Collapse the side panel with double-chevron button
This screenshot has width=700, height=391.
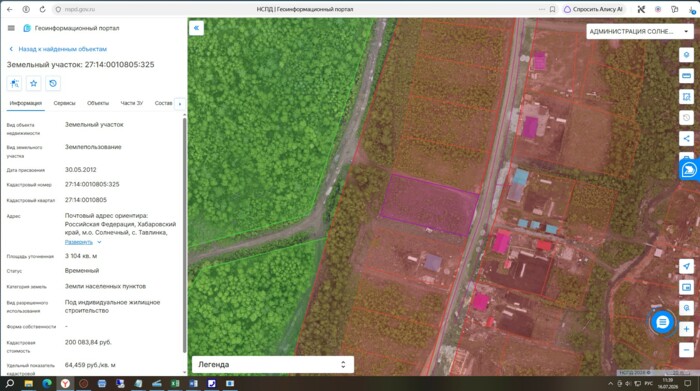click(x=196, y=28)
